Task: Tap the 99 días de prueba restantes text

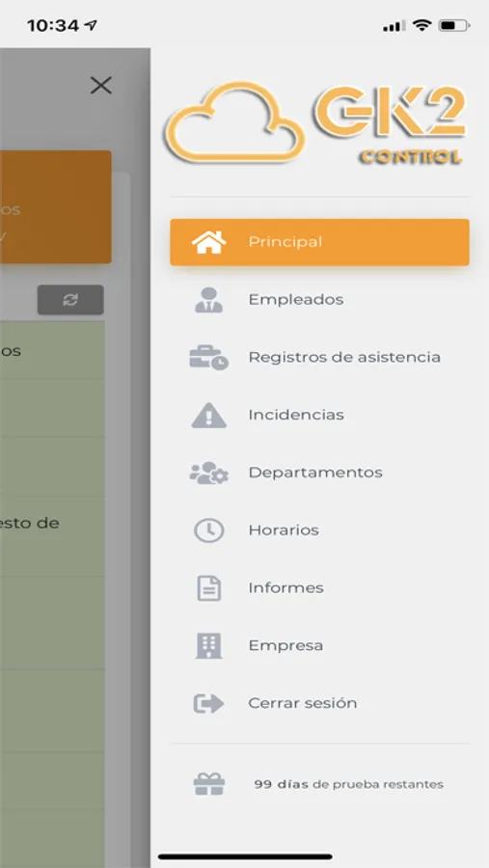Action: pos(349,784)
